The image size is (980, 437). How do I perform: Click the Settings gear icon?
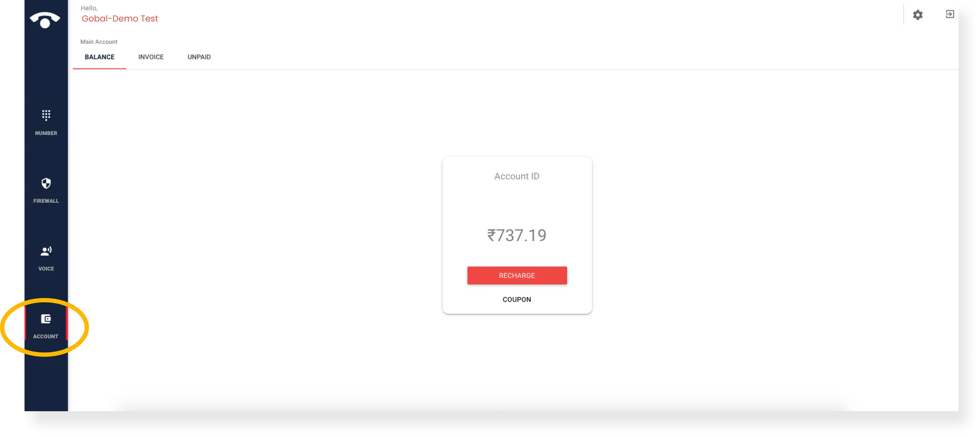918,14
